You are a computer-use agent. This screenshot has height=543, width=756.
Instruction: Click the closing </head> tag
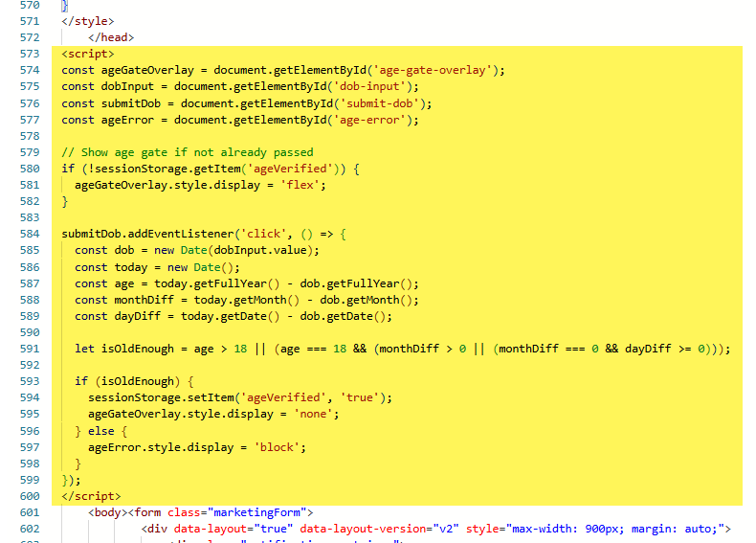pos(111,37)
